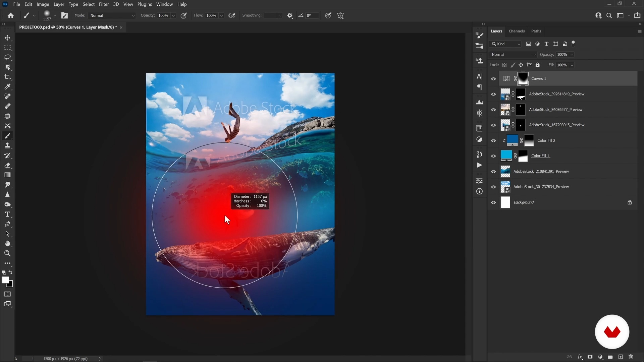Hide the Curves 1 layer

tap(493, 79)
